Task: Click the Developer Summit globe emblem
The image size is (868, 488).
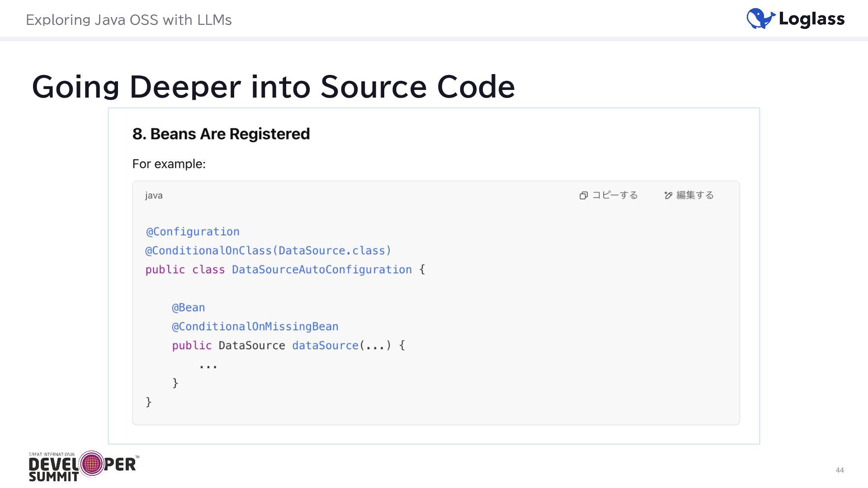Action: [x=92, y=464]
